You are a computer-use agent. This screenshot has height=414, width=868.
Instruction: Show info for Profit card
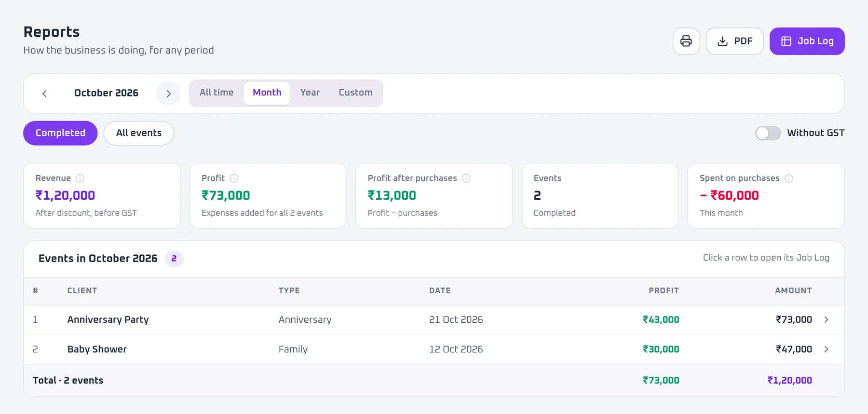[x=234, y=179]
